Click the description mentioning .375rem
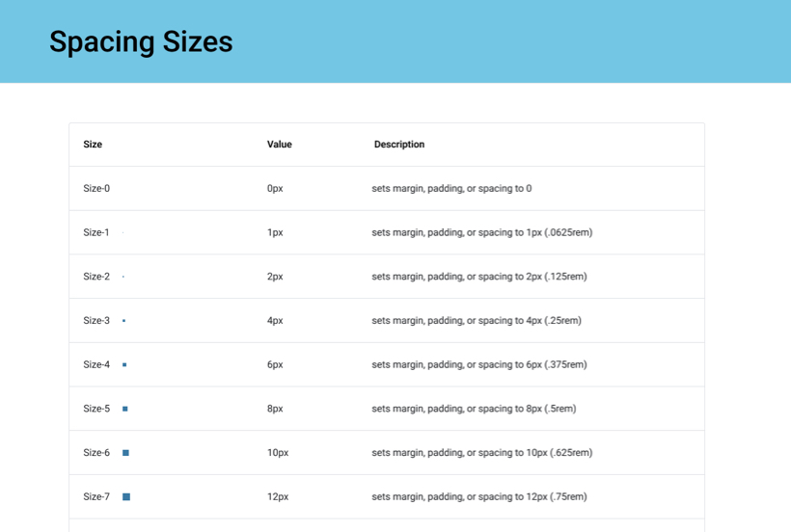Image resolution: width=791 pixels, height=532 pixels. pos(479,365)
